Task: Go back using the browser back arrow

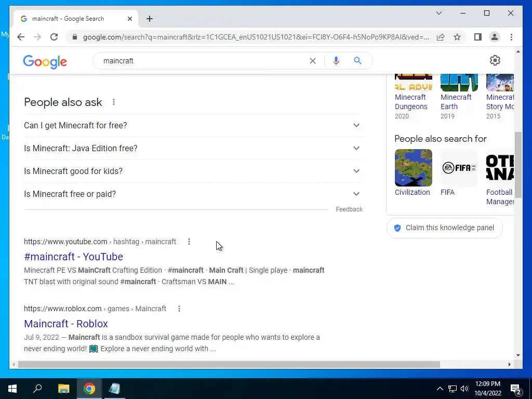Action: [21, 37]
